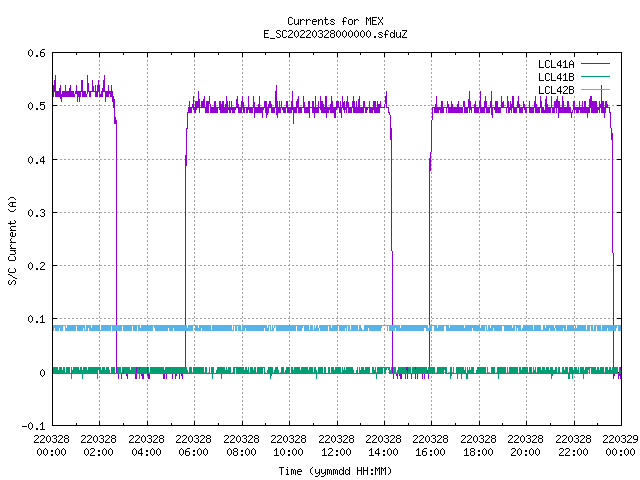
Task: Click the LCL41A legend label
Action: click(556, 64)
